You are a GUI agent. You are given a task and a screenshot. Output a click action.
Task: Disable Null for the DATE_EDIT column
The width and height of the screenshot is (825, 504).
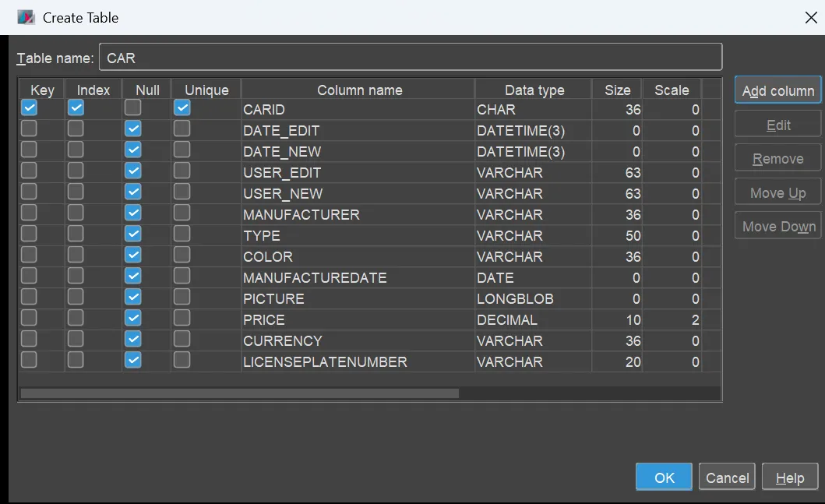coord(133,129)
